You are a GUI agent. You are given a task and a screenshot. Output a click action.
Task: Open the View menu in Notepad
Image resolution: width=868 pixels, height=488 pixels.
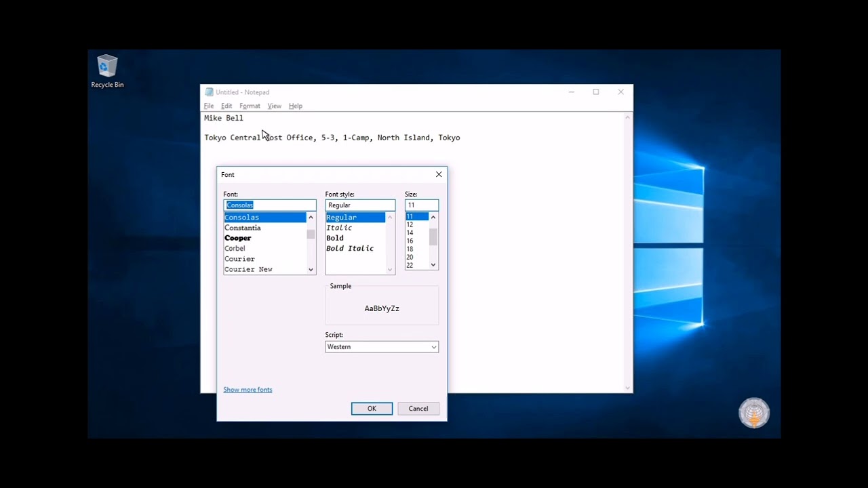[274, 106]
